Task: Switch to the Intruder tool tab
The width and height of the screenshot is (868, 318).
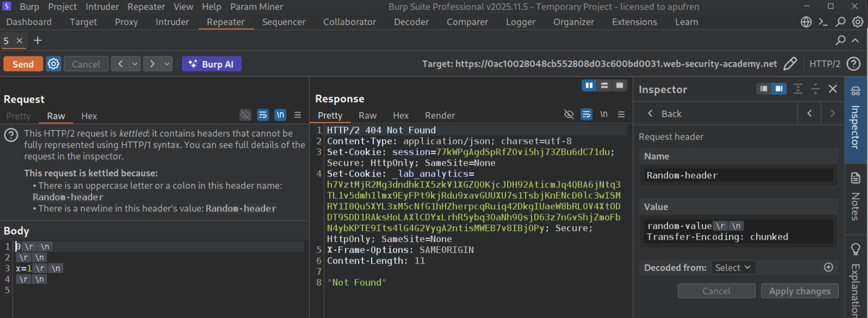Action: (172, 22)
